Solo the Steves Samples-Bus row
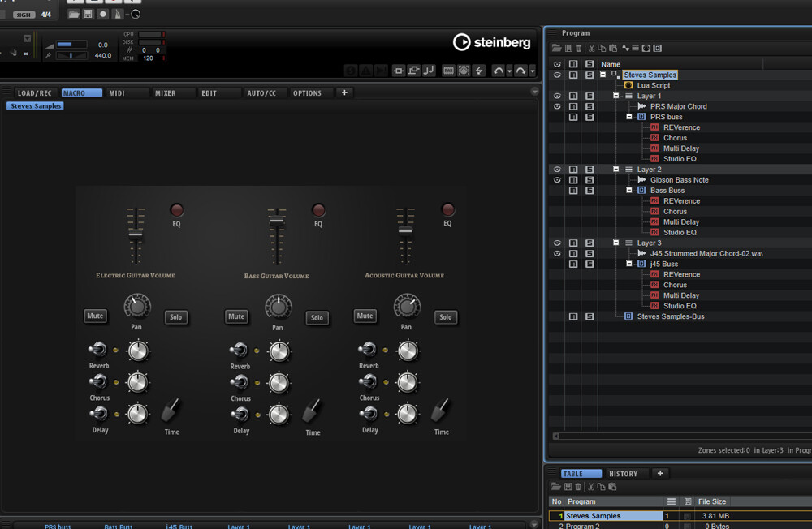The image size is (812, 529). [590, 316]
